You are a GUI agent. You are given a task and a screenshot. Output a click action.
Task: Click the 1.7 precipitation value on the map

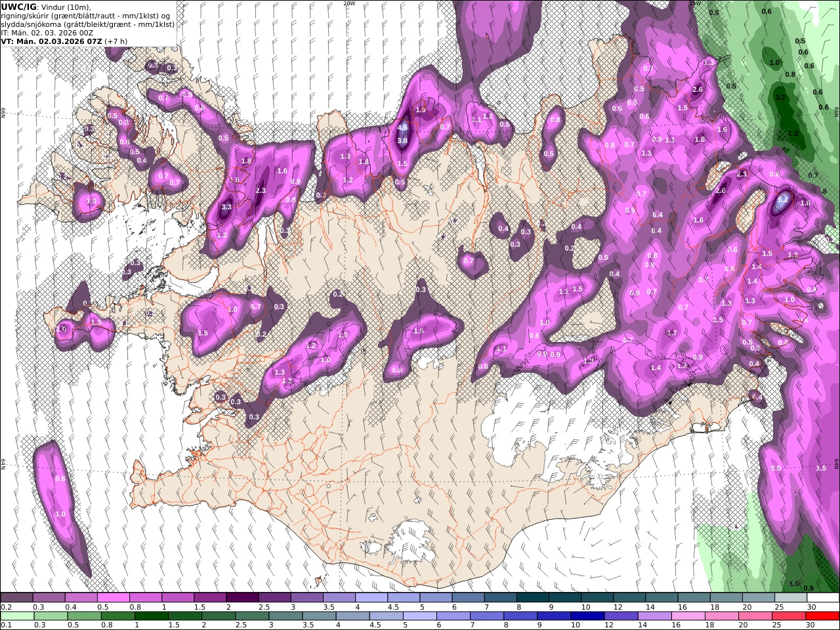(x=672, y=333)
